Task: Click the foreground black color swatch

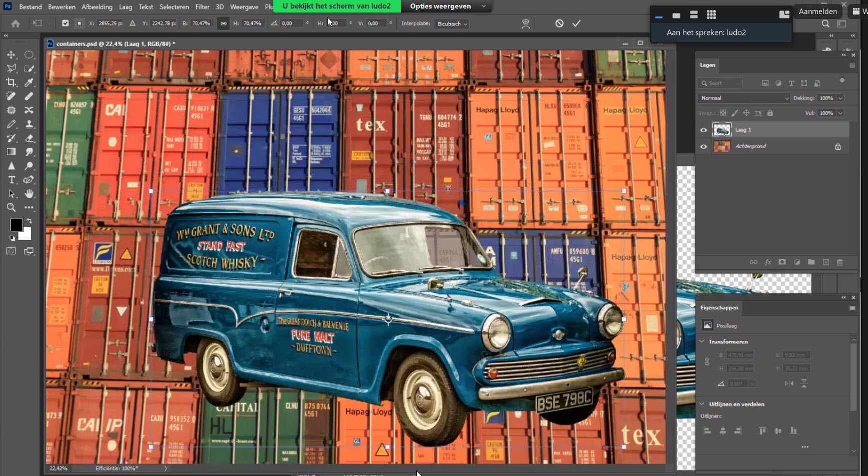Action: [16, 225]
